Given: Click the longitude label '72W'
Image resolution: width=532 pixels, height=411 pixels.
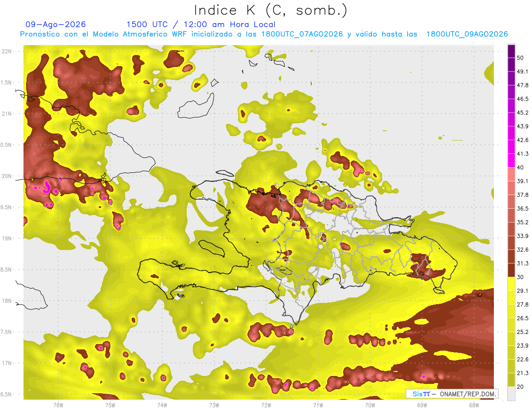Looking at the screenshot, I should click(266, 405).
